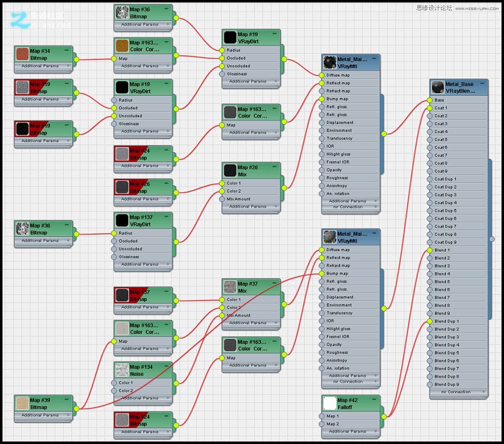Screen dimensions: 504x444
Task: Click the output socket of Map #134 Noise
Action: pyautogui.click(x=176, y=383)
